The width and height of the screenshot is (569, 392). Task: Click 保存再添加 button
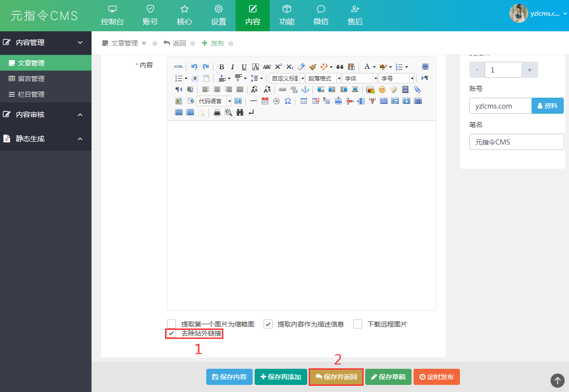coord(281,377)
